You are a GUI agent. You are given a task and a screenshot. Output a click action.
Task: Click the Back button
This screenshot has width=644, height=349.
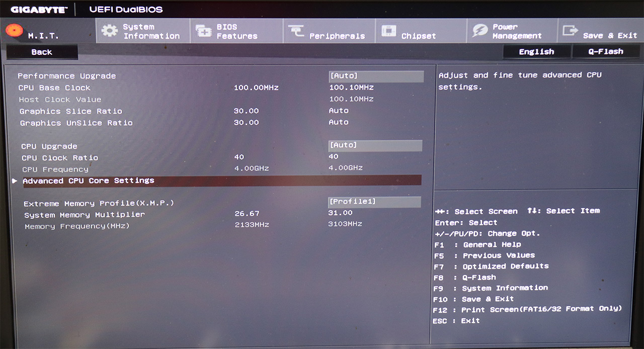pos(42,52)
